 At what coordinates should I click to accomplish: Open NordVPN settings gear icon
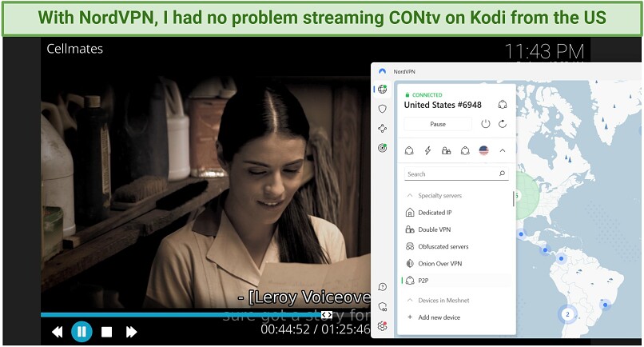click(x=383, y=326)
